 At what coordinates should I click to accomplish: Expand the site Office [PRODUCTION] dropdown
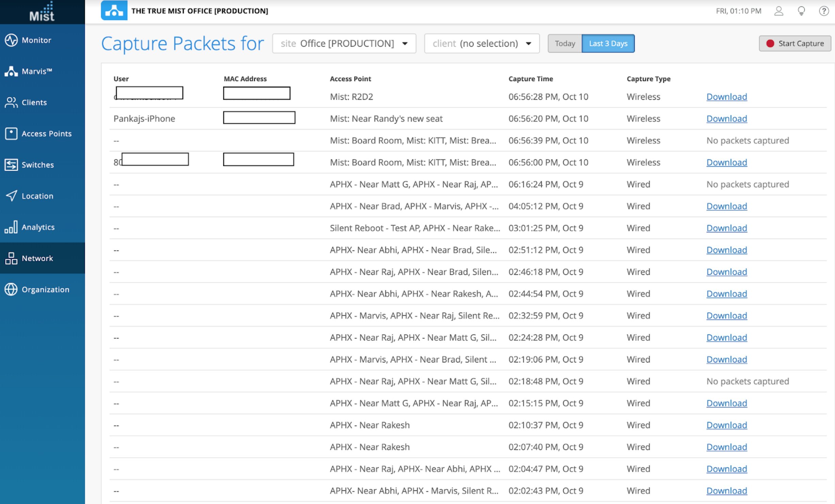[344, 44]
